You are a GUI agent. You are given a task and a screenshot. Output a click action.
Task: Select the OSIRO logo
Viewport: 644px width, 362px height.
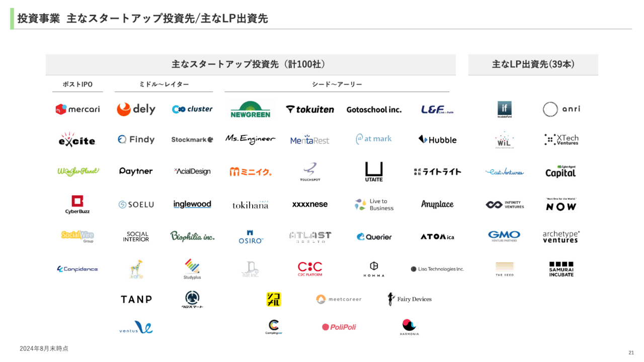251,237
